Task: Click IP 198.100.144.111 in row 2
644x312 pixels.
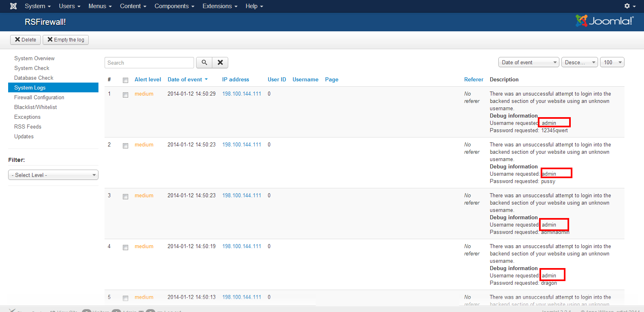Action: (242, 144)
